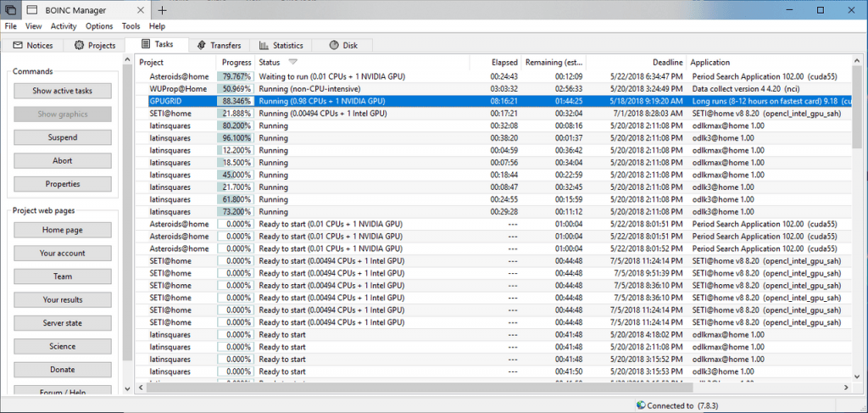Image resolution: width=868 pixels, height=413 pixels.
Task: Open a new tab with plus button
Action: tap(162, 10)
